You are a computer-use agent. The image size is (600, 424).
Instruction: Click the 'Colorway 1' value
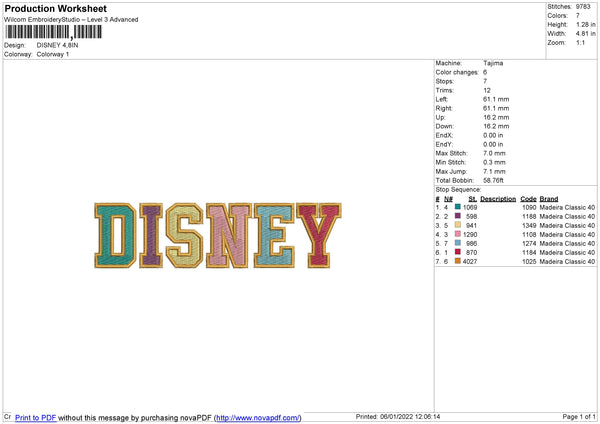(53, 54)
